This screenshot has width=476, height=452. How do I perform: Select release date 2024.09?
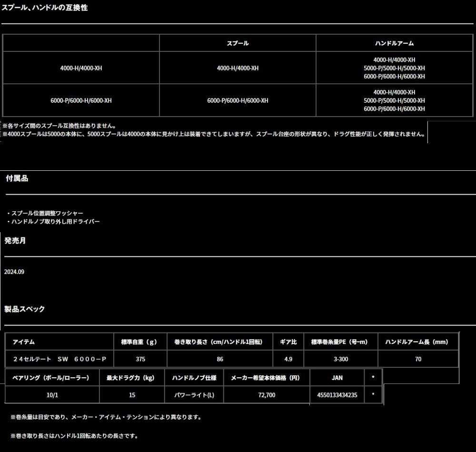click(x=14, y=272)
